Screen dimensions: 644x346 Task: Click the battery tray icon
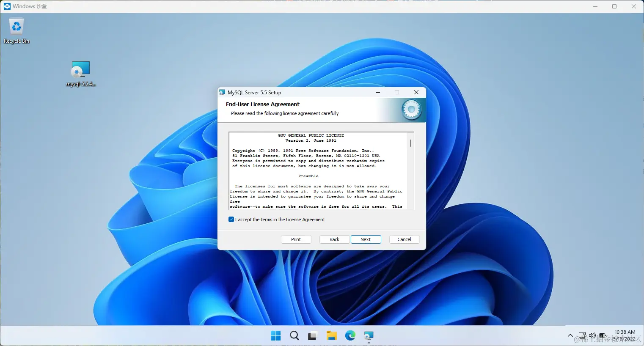click(602, 335)
